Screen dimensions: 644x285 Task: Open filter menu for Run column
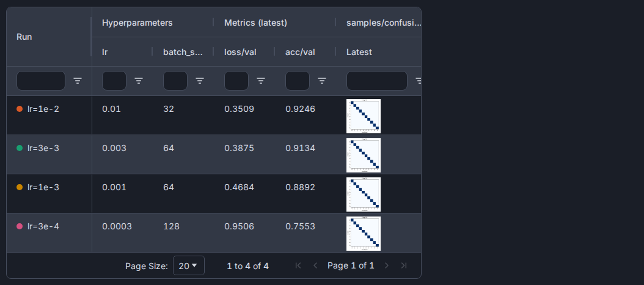(78, 81)
